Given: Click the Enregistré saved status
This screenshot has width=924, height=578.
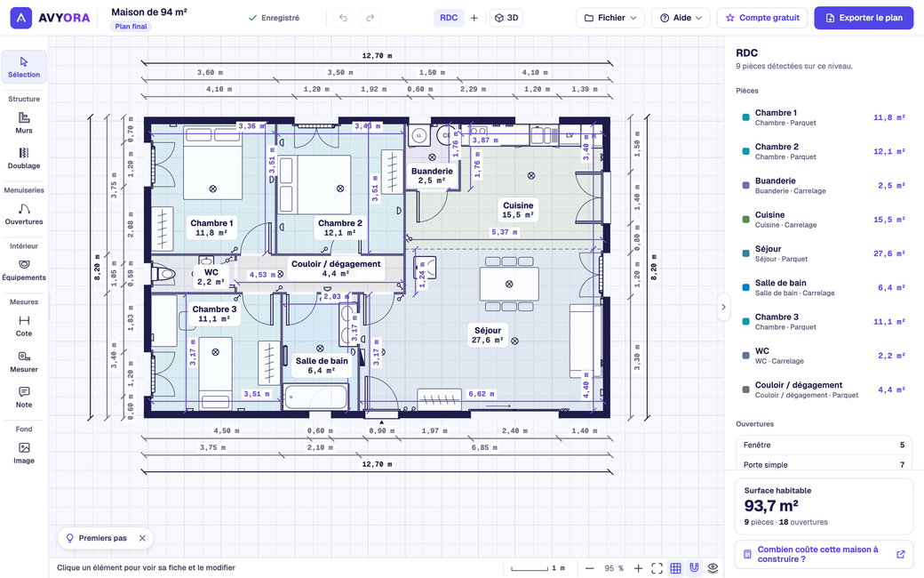Looking at the screenshot, I should pyautogui.click(x=274, y=18).
